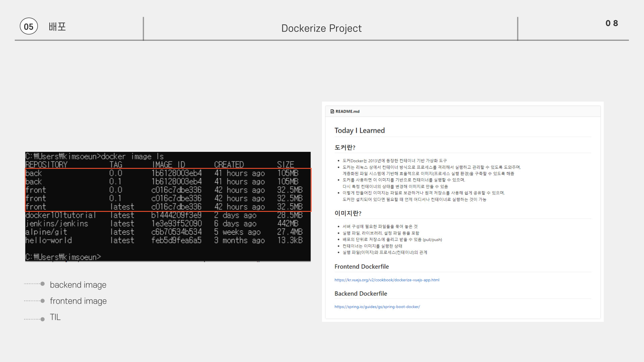This screenshot has height=362, width=644.
Task: Open the spring-boot-docker guide link
Action: [377, 307]
